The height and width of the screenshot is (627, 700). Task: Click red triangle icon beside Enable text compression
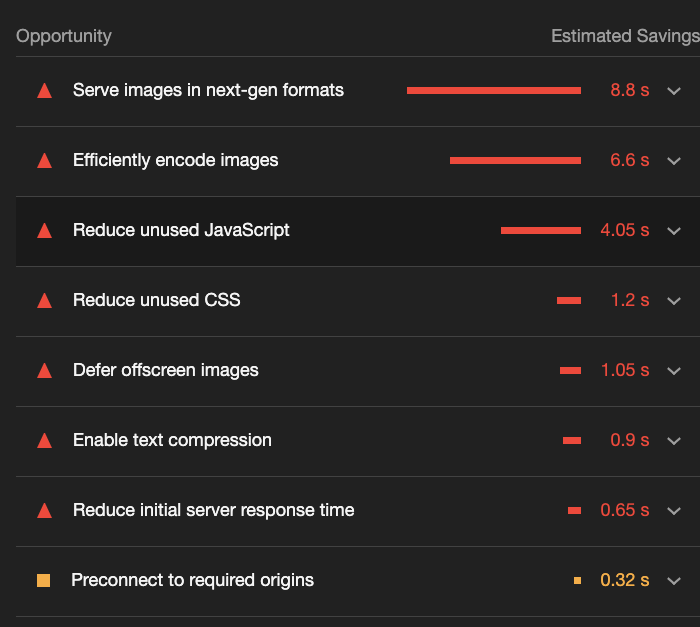click(x=44, y=441)
